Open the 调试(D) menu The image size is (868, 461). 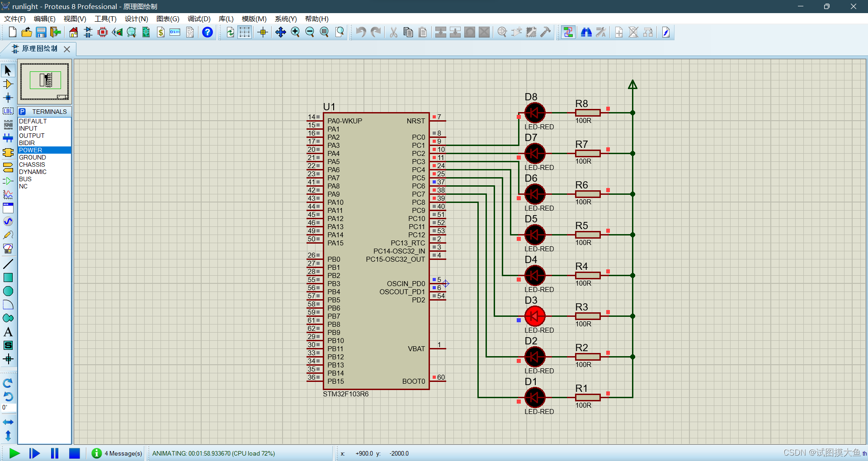198,19
